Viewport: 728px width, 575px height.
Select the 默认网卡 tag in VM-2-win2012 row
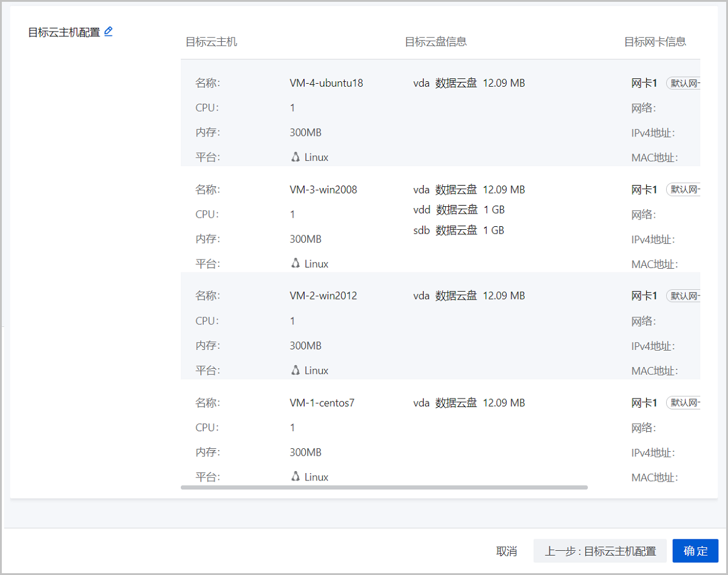pyautogui.click(x=684, y=296)
